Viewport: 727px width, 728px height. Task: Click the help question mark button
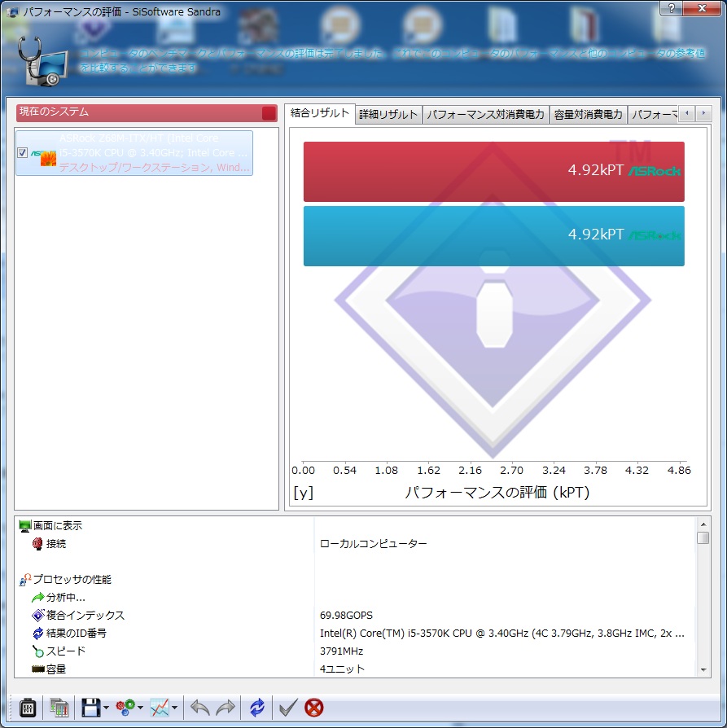pos(672,7)
